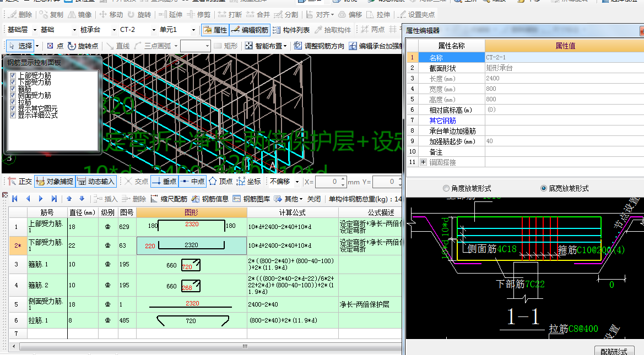
Task: Disable 显示详细公式 checkbox
Action: (x=13, y=115)
